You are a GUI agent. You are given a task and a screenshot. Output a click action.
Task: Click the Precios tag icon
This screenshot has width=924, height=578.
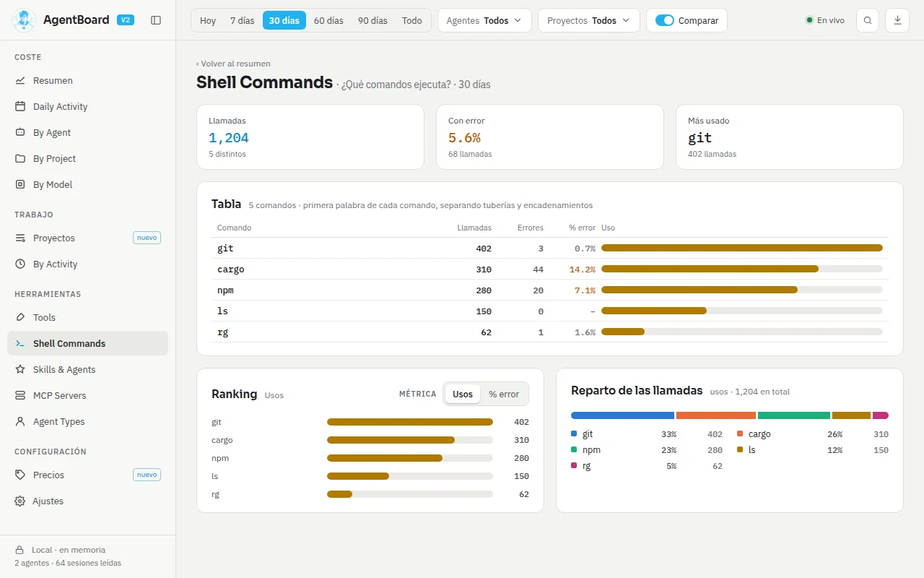[x=20, y=475]
